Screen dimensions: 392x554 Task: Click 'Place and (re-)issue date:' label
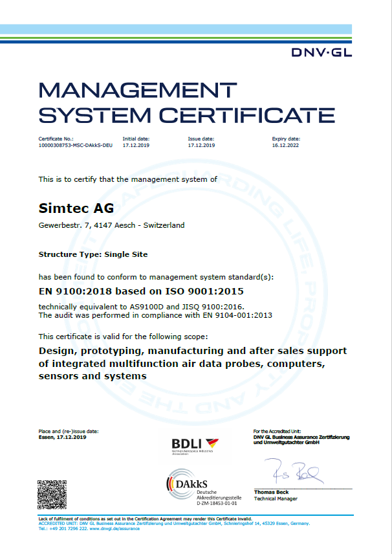point(69,431)
